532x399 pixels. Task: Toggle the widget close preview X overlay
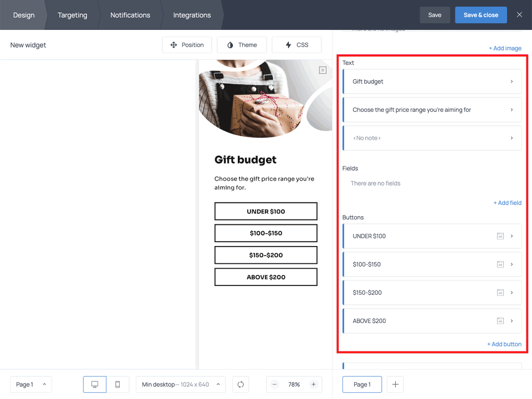(323, 70)
